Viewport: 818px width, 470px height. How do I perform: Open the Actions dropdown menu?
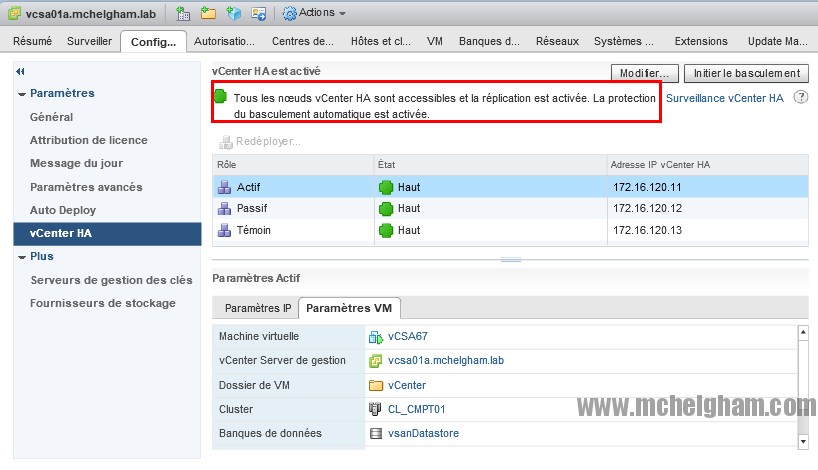(315, 13)
